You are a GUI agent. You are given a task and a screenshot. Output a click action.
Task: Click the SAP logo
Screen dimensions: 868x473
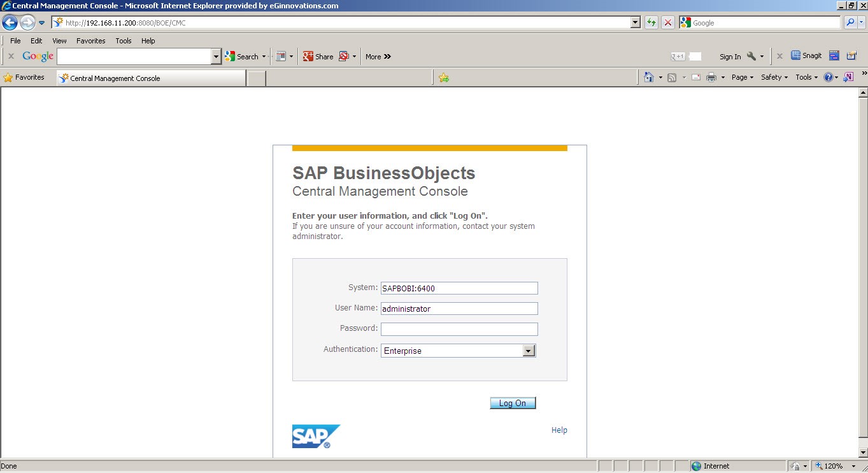click(316, 437)
